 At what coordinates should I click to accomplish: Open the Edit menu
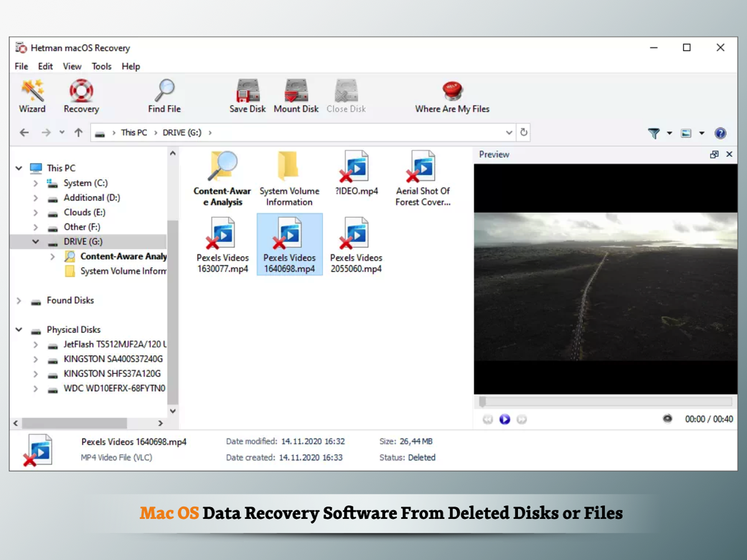click(x=45, y=67)
